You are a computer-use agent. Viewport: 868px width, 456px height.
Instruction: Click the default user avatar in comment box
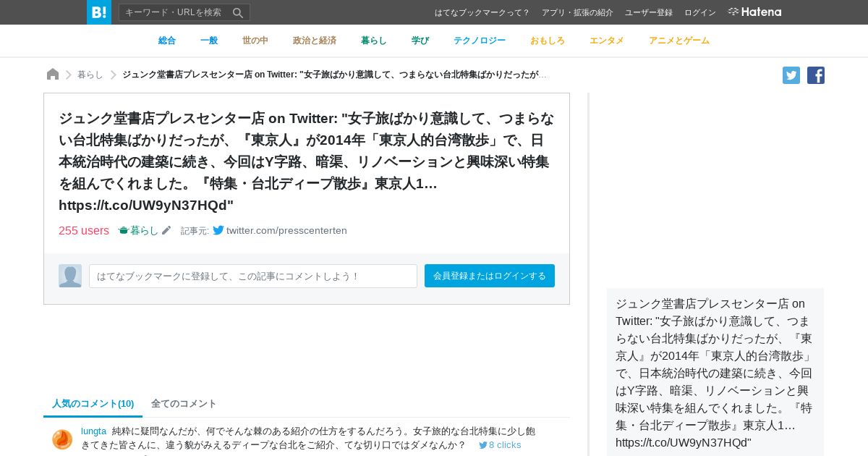coord(70,276)
